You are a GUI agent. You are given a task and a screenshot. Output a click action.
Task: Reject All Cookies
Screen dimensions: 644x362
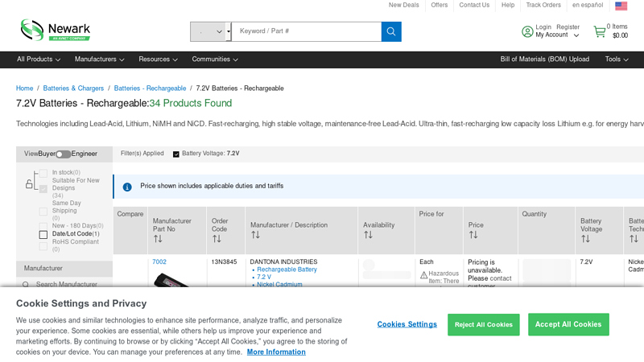pos(484,325)
